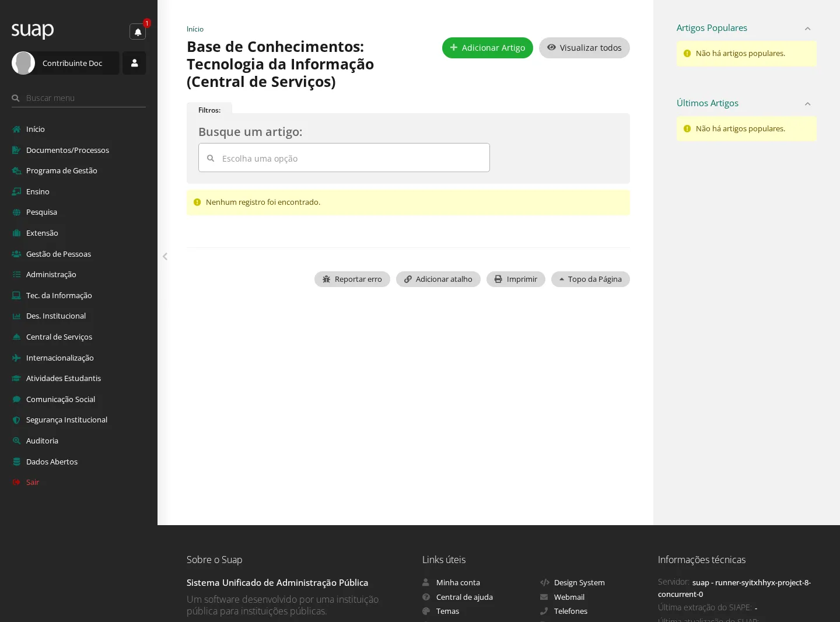The width and height of the screenshot is (840, 622).
Task: Click the Adicionar atalho button
Action: [x=438, y=279]
